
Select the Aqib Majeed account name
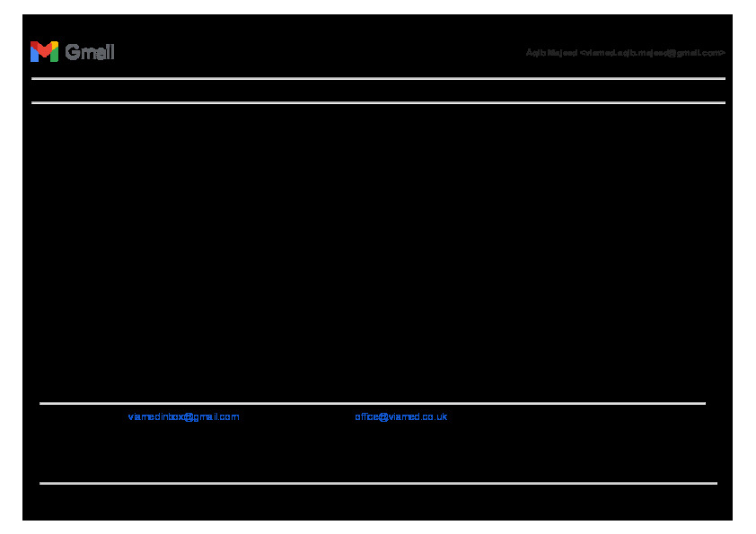[551, 53]
